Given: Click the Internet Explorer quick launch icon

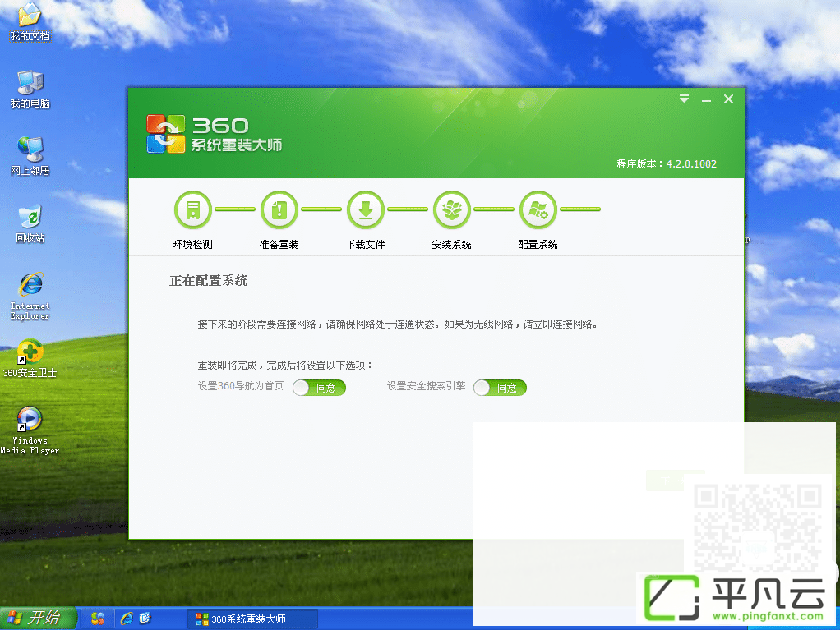Looking at the screenshot, I should (x=127, y=619).
